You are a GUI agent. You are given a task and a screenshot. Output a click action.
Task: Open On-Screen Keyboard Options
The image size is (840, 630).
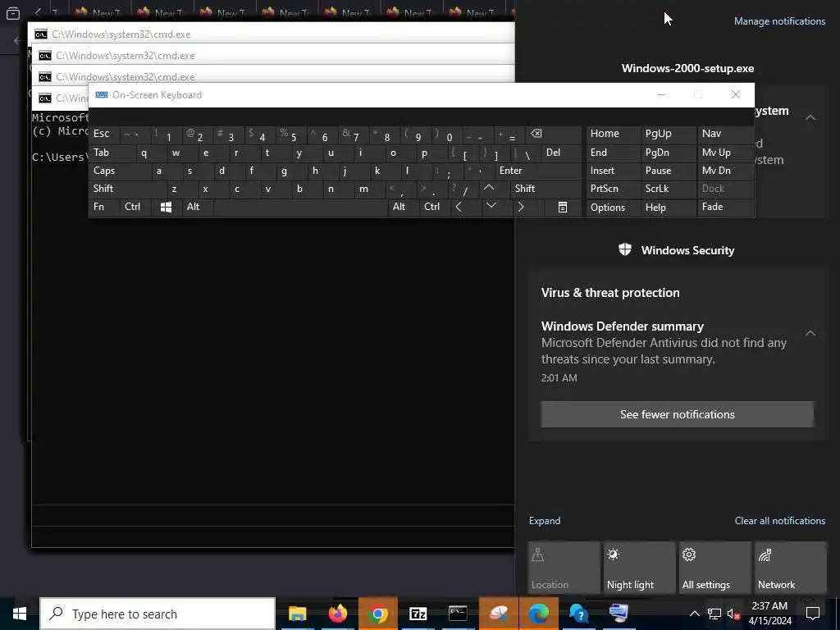click(x=613, y=208)
